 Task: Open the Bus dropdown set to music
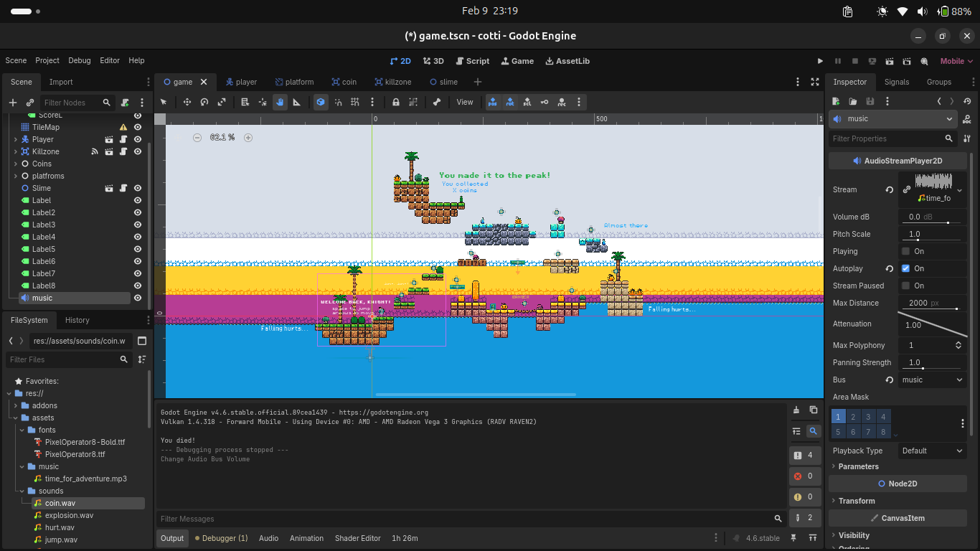pyautogui.click(x=932, y=380)
